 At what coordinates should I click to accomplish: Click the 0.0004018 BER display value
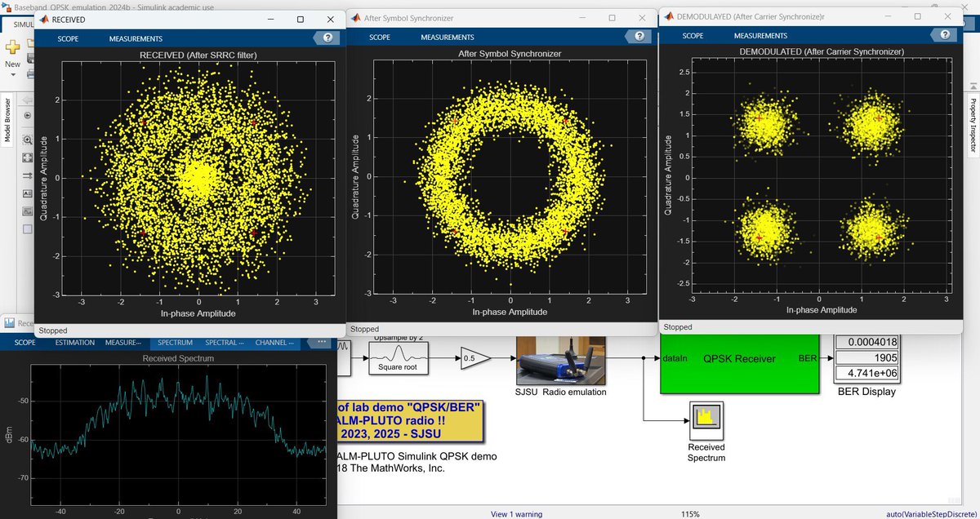867,342
